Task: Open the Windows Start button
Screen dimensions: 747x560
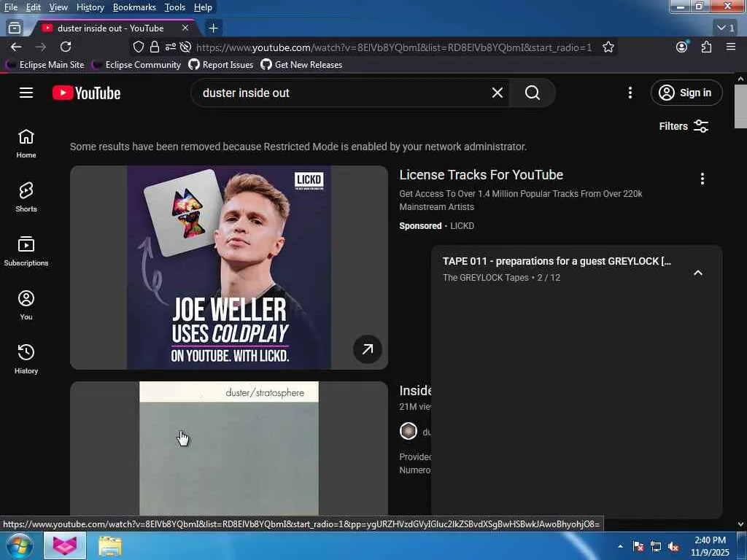Action: [x=20, y=546]
